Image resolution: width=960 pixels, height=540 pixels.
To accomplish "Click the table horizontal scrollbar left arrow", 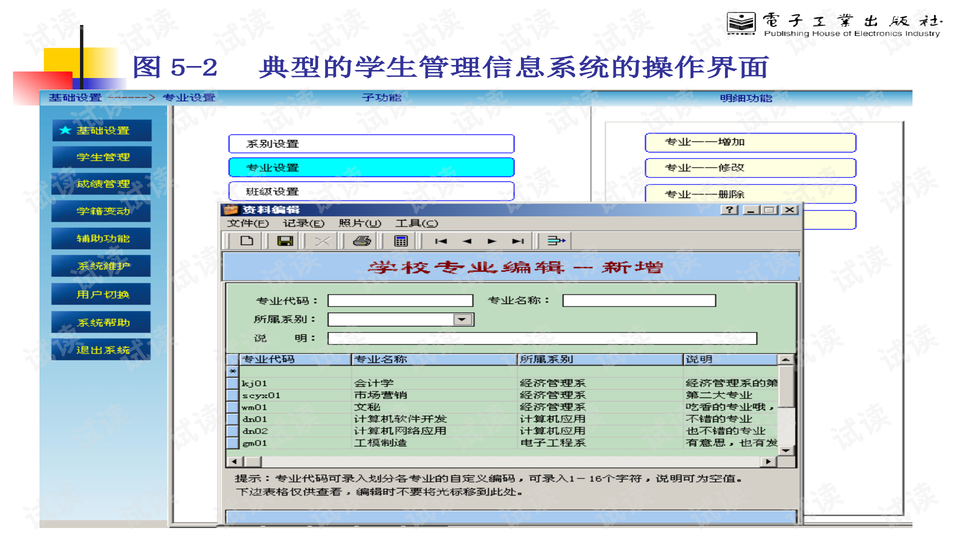I will click(234, 461).
